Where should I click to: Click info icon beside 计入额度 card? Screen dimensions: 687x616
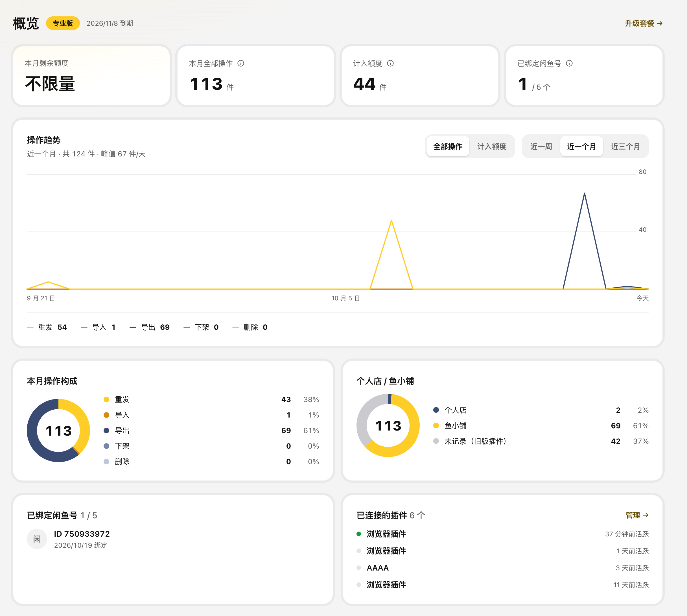[390, 63]
